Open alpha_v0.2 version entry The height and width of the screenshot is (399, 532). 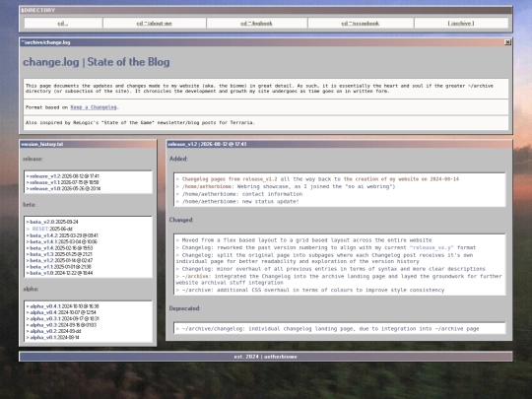click(x=54, y=331)
